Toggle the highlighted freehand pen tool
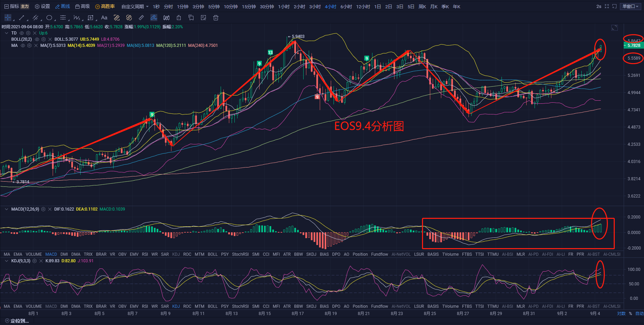This screenshot has height=325, width=644. click(x=154, y=18)
